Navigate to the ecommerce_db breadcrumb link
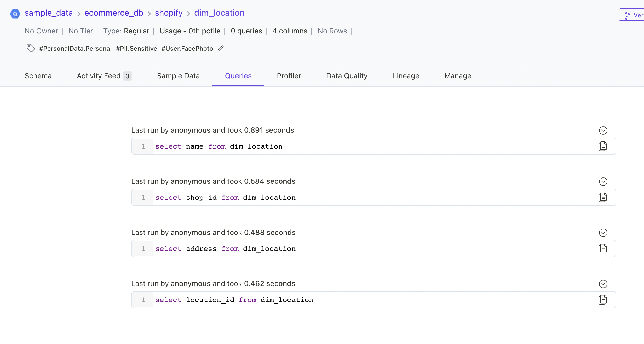 click(114, 13)
